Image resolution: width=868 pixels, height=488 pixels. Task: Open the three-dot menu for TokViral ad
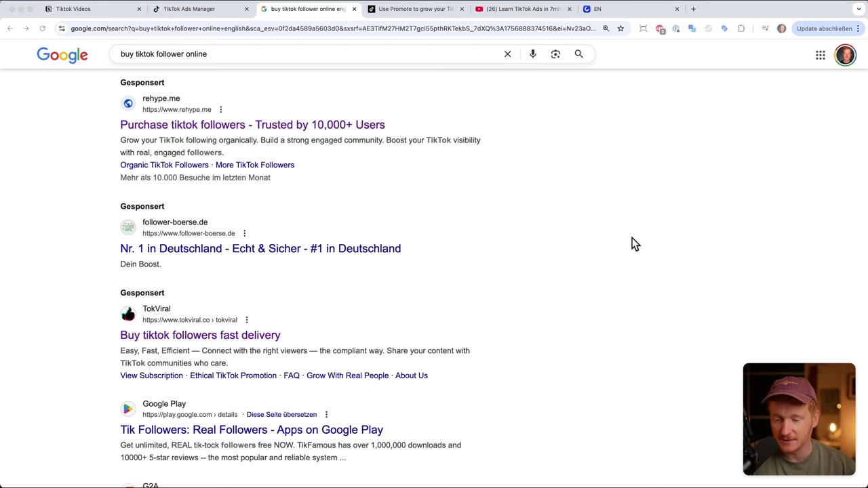coord(247,320)
